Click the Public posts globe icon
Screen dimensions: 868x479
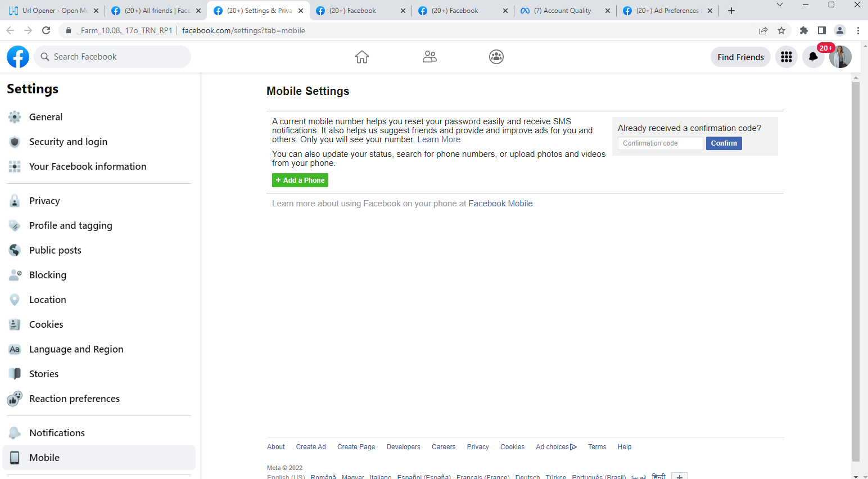(15, 250)
